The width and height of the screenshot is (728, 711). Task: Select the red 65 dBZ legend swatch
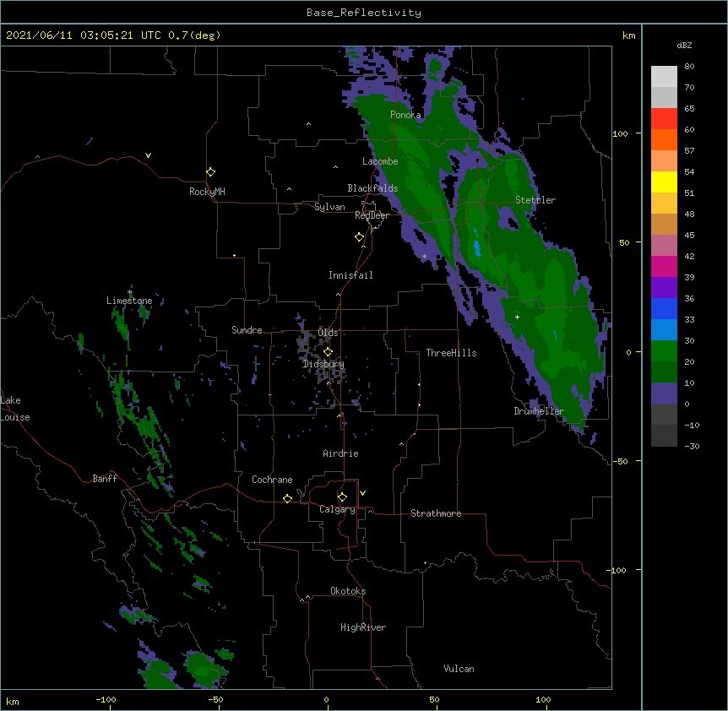664,118
